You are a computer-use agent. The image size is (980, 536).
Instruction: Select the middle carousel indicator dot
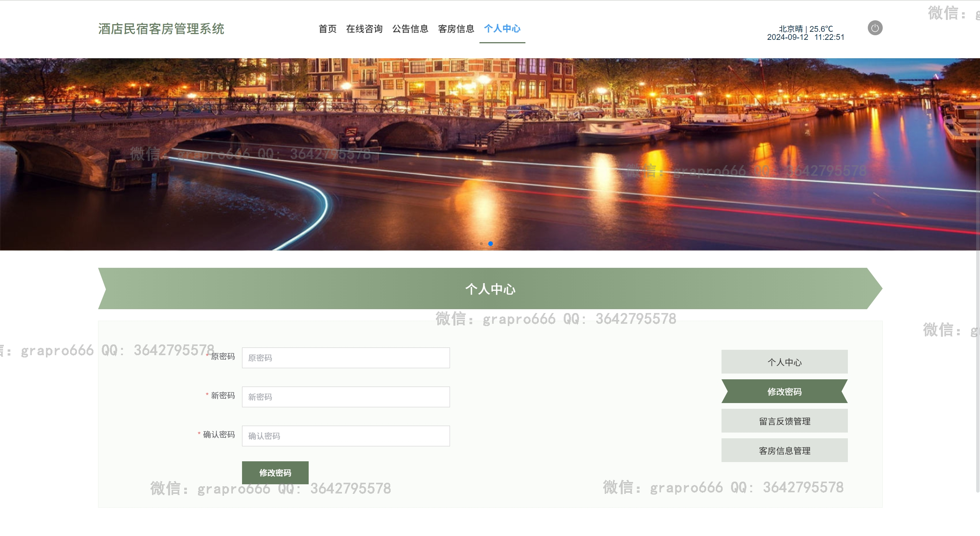[x=481, y=244]
